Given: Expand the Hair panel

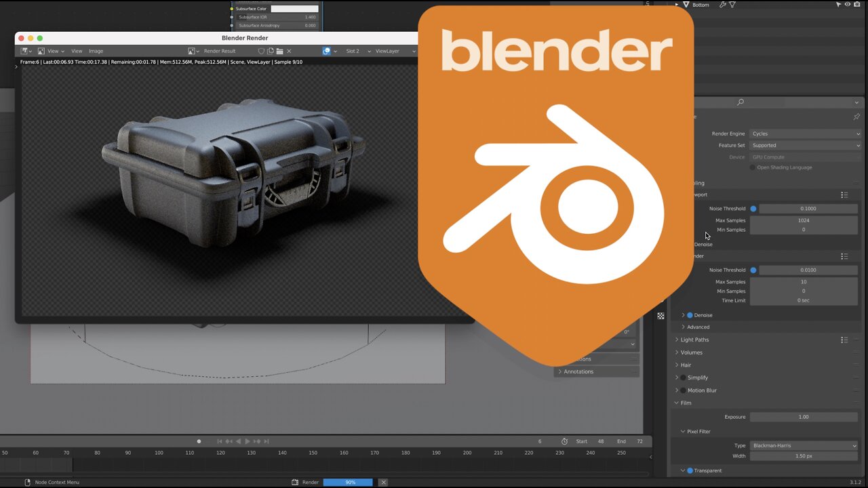Looking at the screenshot, I should tap(677, 365).
